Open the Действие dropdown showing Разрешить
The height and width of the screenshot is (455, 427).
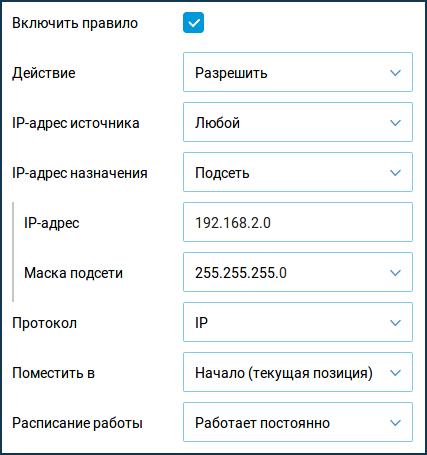pos(298,72)
